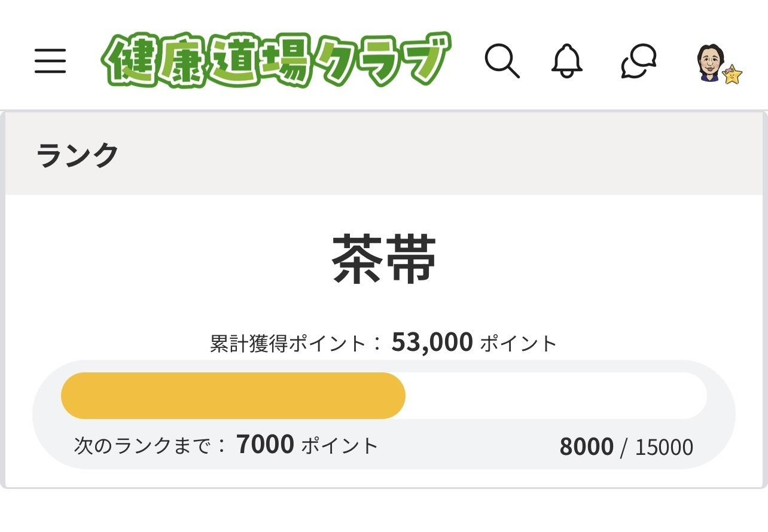
Task: Open the hamburger menu
Action: (50, 62)
